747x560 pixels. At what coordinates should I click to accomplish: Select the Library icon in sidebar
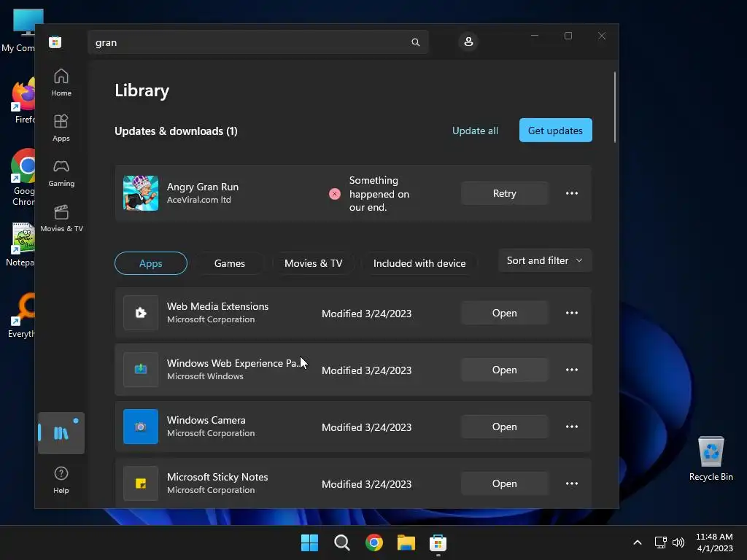pyautogui.click(x=61, y=433)
